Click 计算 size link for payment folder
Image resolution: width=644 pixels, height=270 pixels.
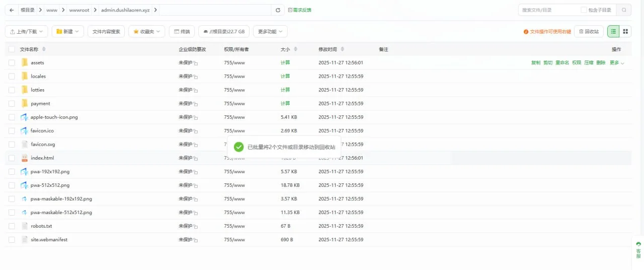pos(285,103)
